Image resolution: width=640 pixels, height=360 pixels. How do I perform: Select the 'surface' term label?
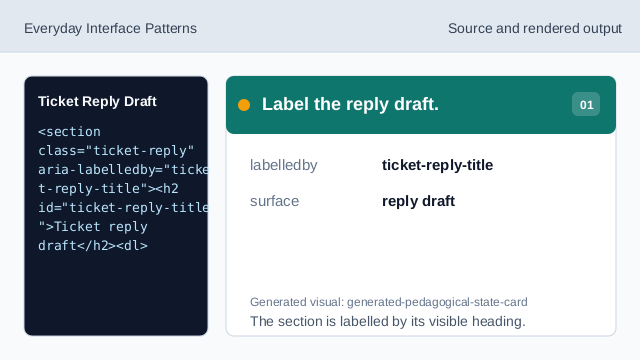pos(274,201)
